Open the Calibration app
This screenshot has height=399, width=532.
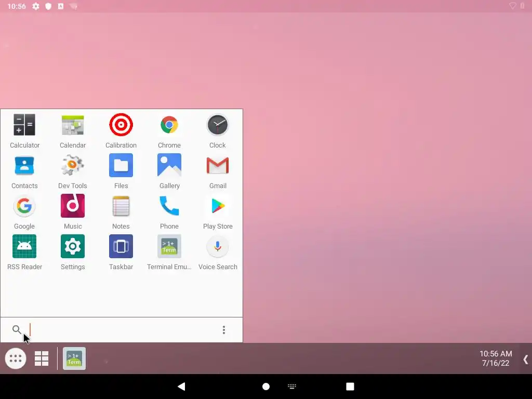click(121, 130)
